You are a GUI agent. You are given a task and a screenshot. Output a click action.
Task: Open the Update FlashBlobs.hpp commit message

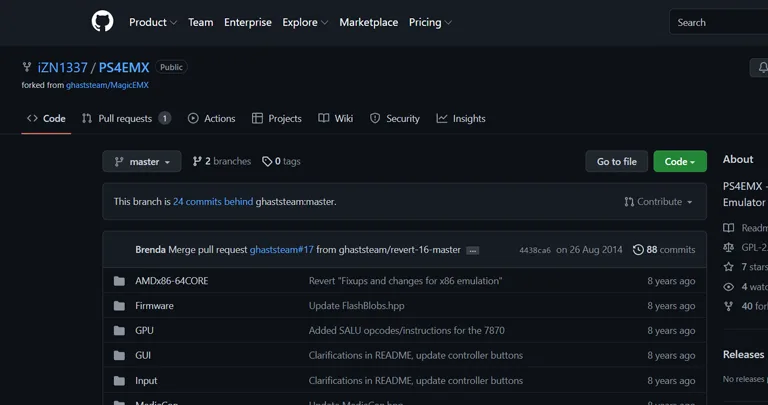pos(357,306)
